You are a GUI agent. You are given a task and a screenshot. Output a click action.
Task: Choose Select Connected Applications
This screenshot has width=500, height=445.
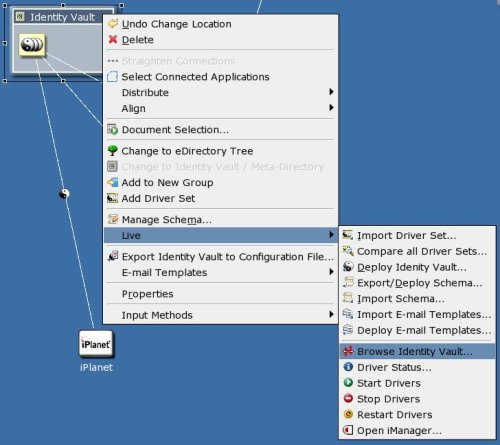pyautogui.click(x=220, y=77)
